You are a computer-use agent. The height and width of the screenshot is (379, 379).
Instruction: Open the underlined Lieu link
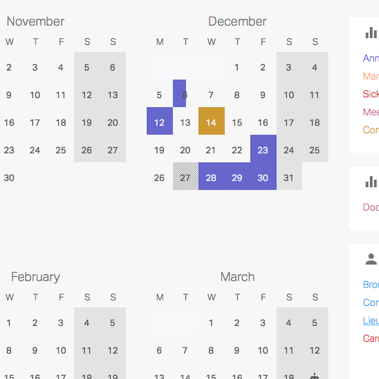(371, 320)
